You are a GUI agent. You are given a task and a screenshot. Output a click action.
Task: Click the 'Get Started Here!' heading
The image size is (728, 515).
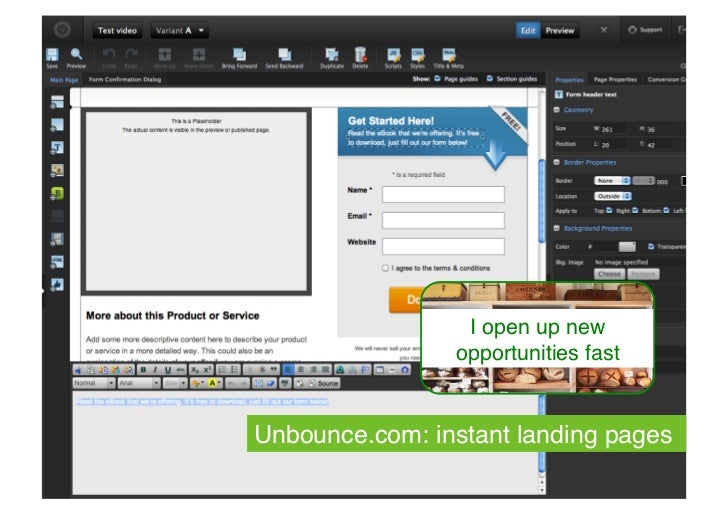pos(391,121)
